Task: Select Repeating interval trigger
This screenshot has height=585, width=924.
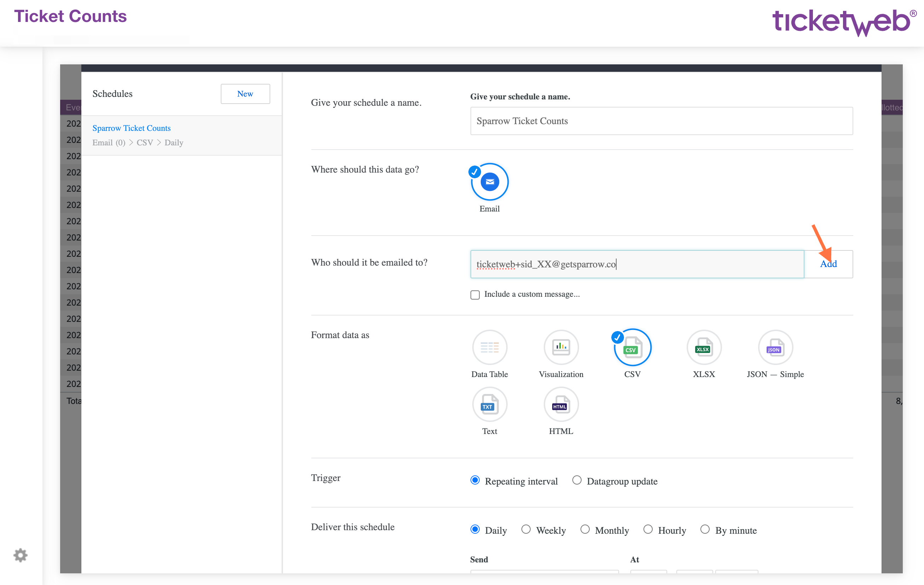Action: pos(475,480)
